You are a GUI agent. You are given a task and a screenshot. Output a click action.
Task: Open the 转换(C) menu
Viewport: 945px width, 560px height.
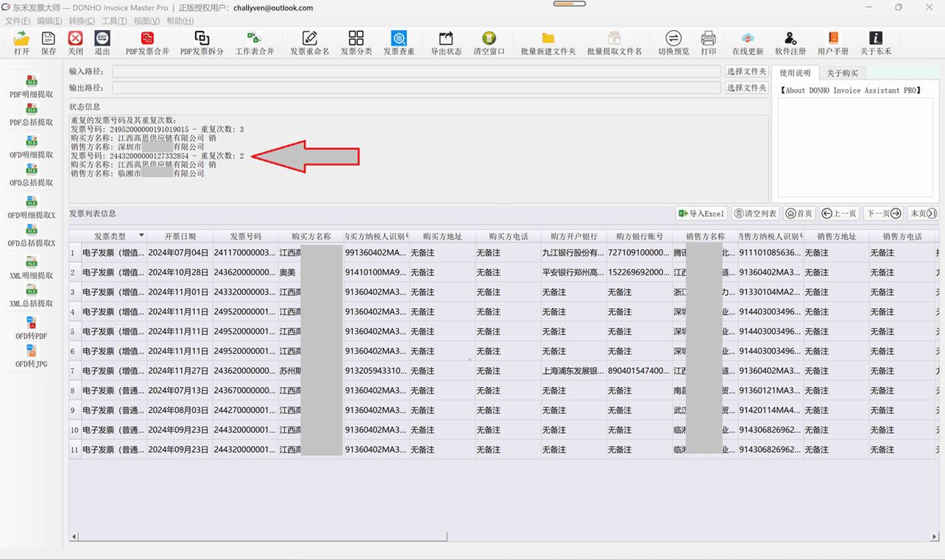(82, 21)
